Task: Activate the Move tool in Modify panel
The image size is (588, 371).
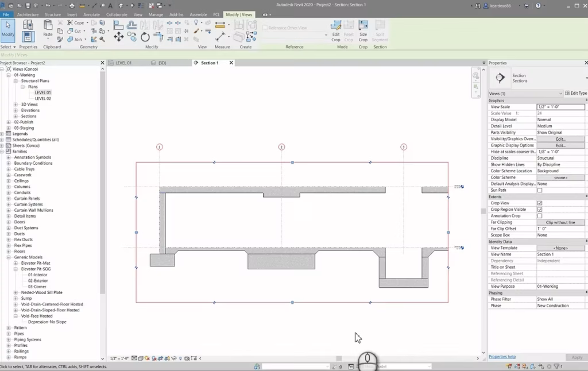Action: (118, 37)
